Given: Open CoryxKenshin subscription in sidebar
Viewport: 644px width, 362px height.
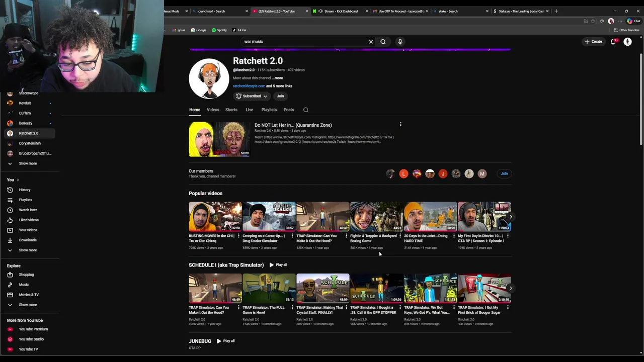Looking at the screenshot, I should coord(29,143).
